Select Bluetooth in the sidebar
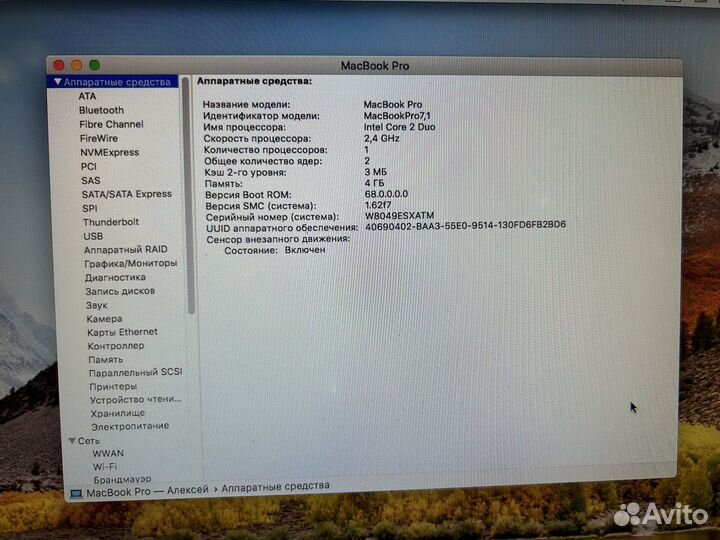 tap(101, 110)
